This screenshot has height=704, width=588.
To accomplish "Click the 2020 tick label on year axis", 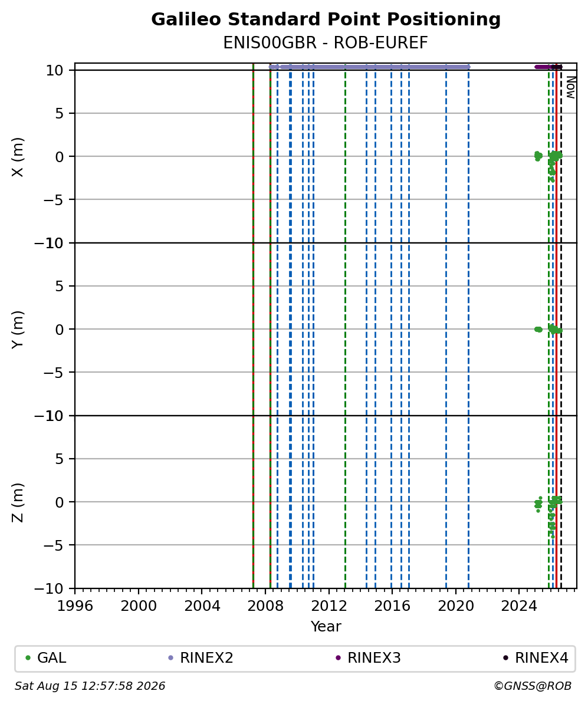I will (x=456, y=607).
